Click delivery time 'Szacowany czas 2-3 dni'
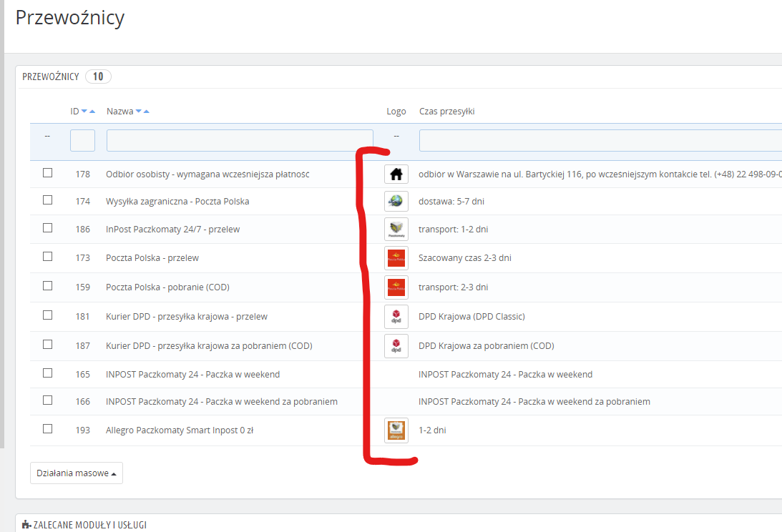 pos(465,257)
